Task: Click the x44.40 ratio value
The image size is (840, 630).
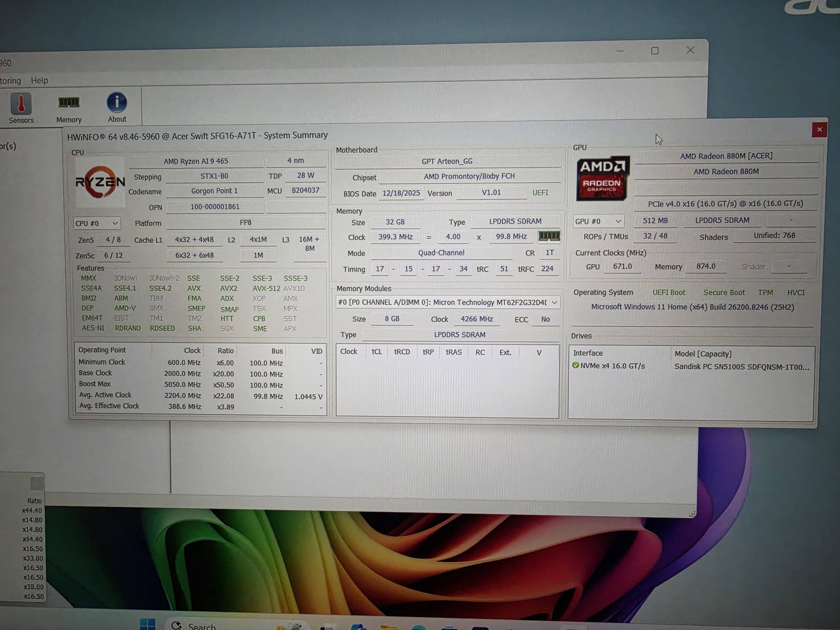Action: [x=32, y=510]
